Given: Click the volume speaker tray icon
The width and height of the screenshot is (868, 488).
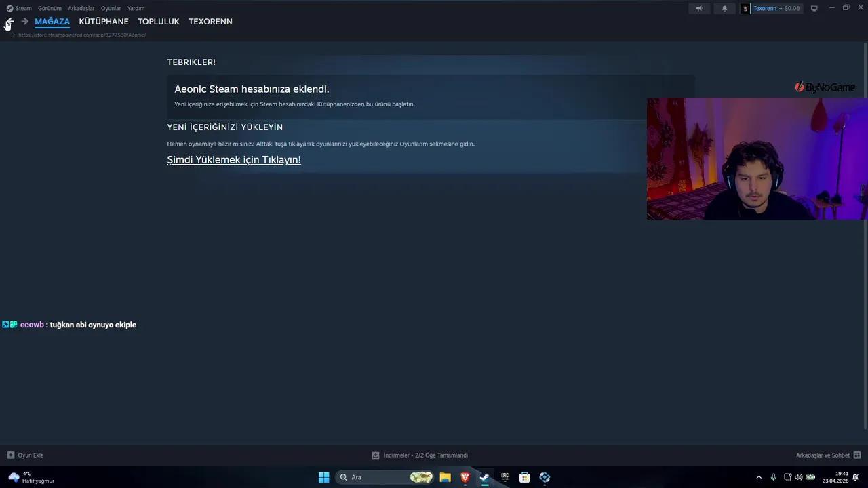Looking at the screenshot, I should tap(798, 477).
